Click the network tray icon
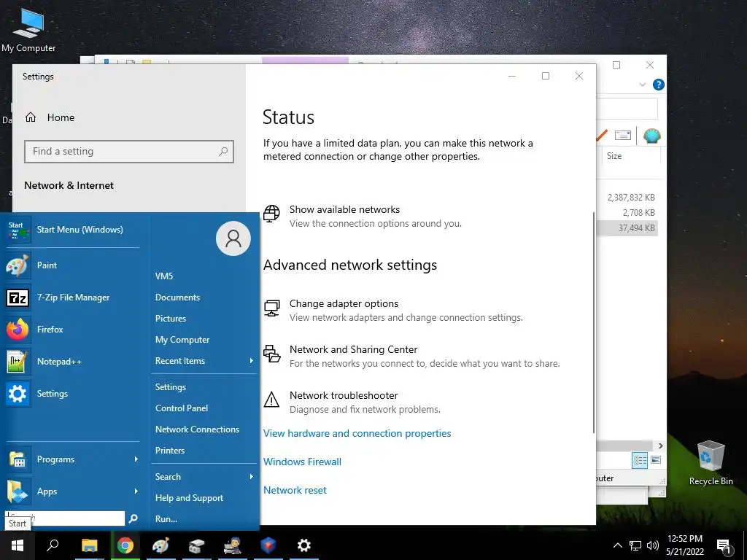 (635, 545)
